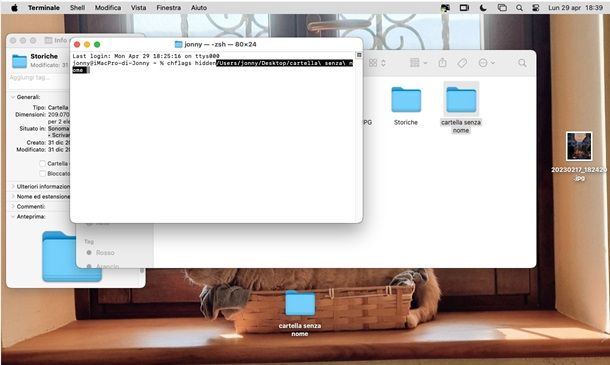Click the highlighted path in the Terminal command
Viewport: 610px width, 365px height.
(x=284, y=63)
